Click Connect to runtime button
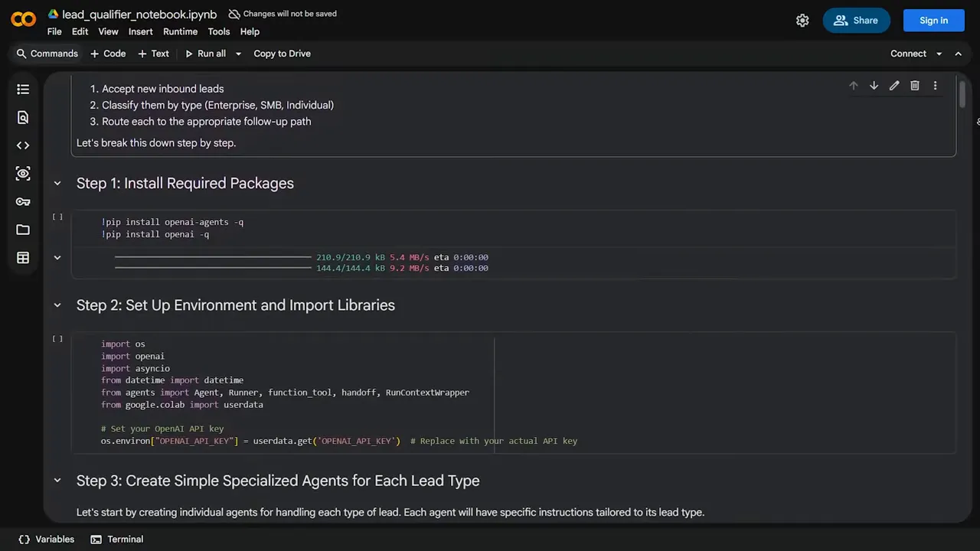 908,54
